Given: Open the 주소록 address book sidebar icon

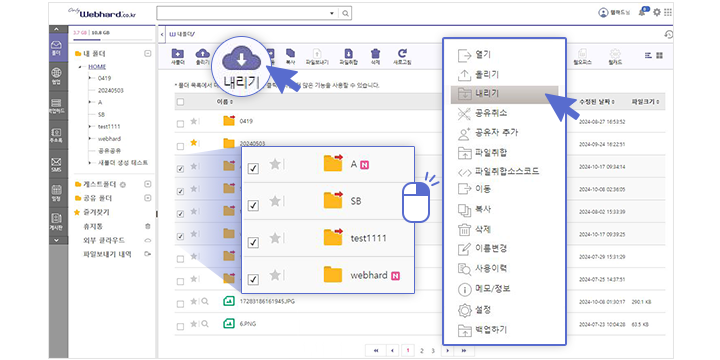Looking at the screenshot, I should tap(56, 135).
